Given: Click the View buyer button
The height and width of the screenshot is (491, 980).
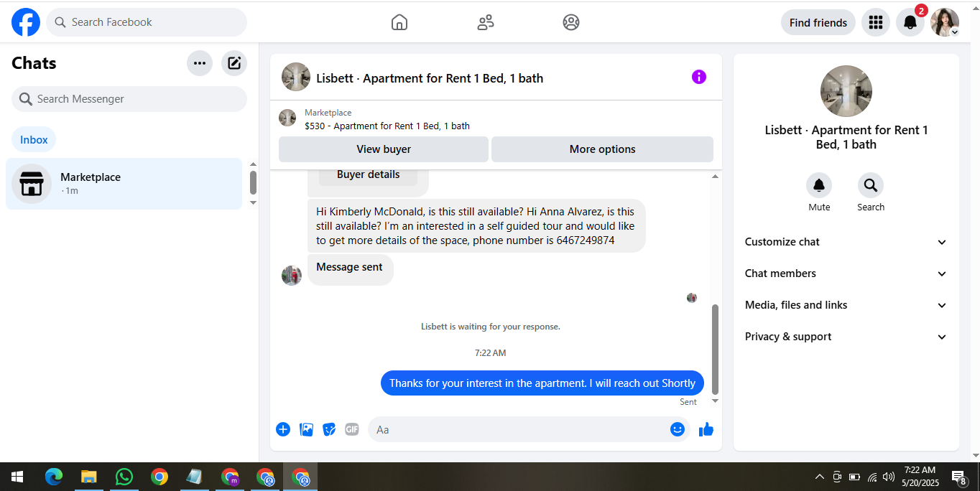Looking at the screenshot, I should [384, 149].
